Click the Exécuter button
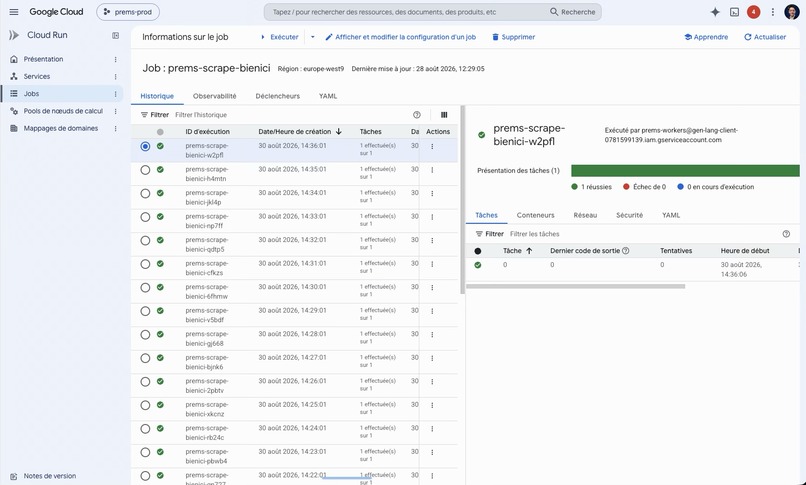Viewport: 806px width, 485px height. click(x=279, y=37)
